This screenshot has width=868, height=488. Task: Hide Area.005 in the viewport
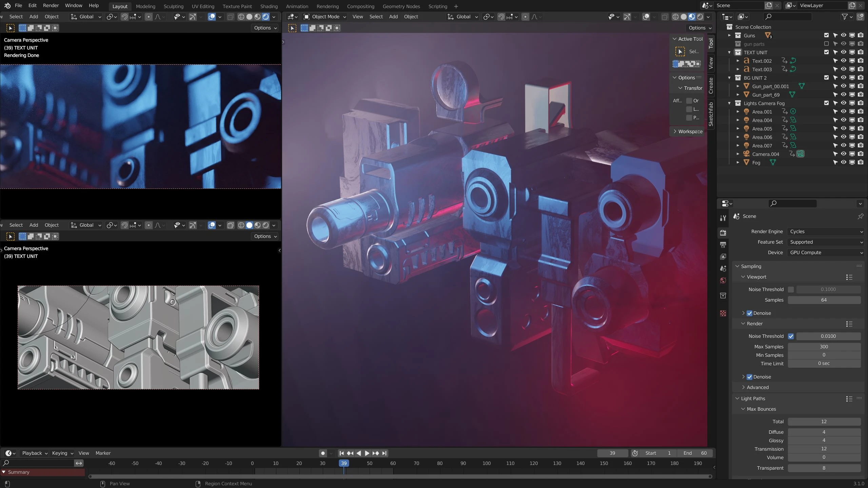click(843, 128)
